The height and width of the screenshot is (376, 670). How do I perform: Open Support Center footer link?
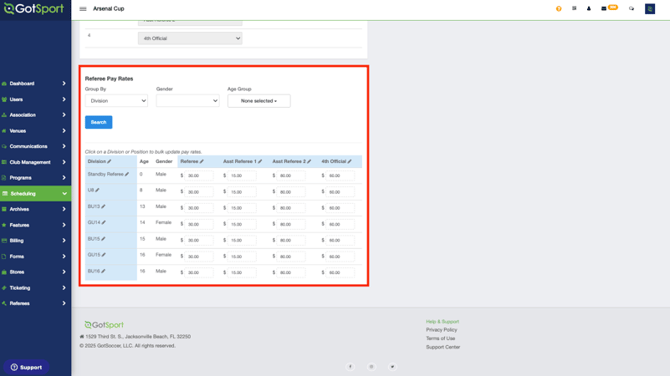[443, 347]
